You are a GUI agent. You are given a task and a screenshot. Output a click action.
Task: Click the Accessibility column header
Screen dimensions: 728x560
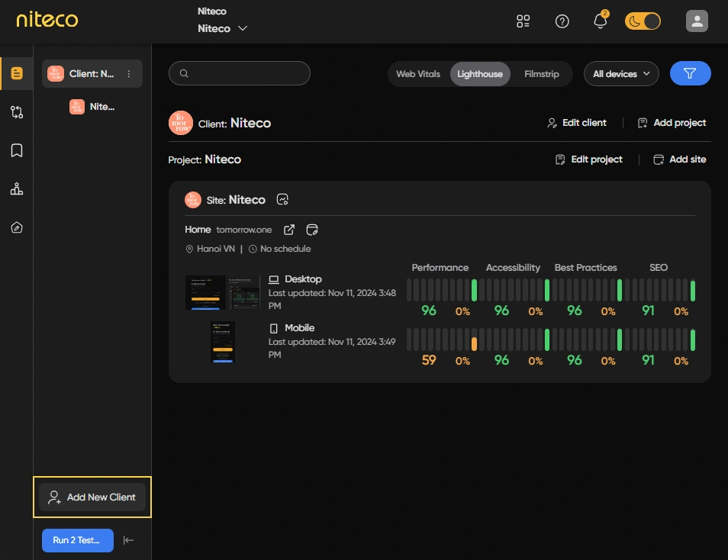pyautogui.click(x=513, y=268)
